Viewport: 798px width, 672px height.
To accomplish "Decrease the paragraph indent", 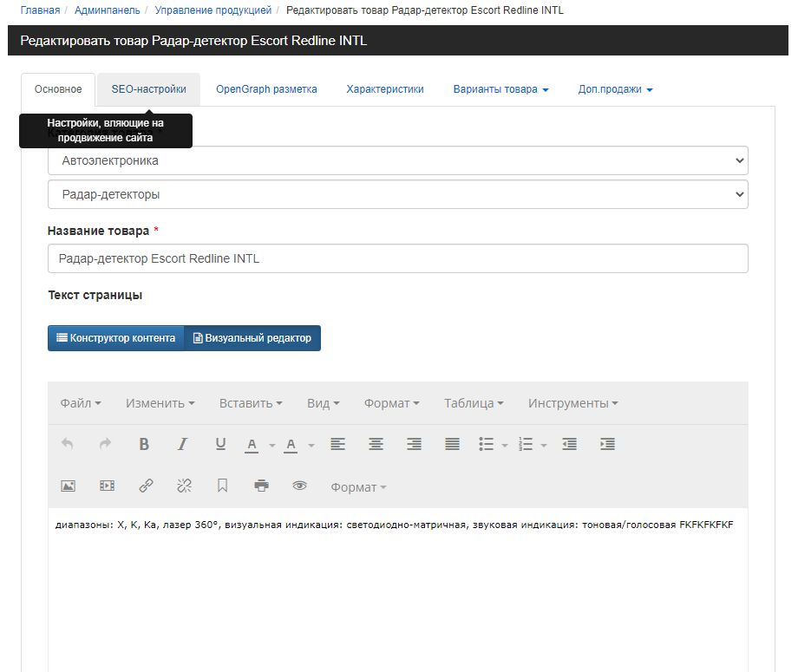I will pos(570,444).
